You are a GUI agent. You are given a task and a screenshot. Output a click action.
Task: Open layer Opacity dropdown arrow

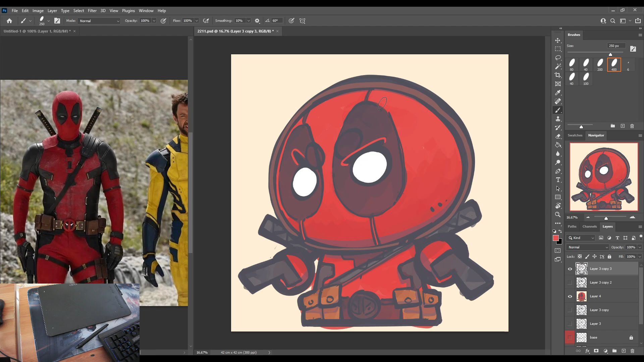(x=640, y=247)
